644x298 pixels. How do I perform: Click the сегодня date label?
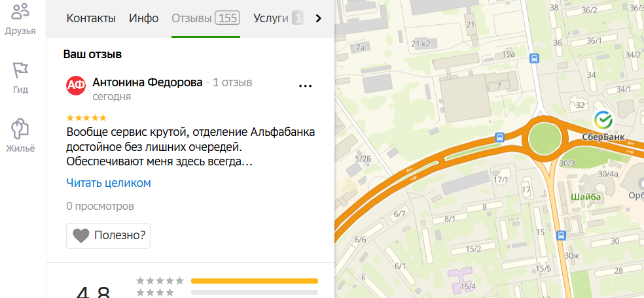112,97
